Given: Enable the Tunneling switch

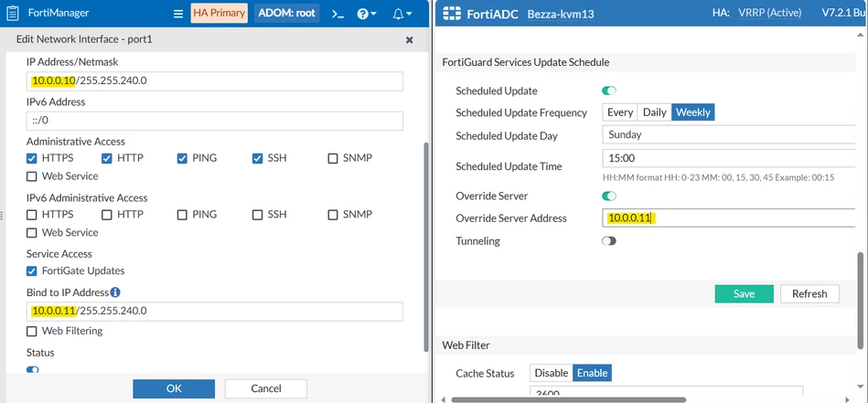Looking at the screenshot, I should pyautogui.click(x=609, y=241).
